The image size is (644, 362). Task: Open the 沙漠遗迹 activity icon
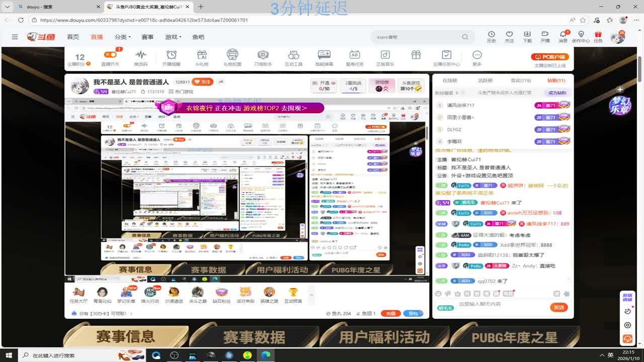tap(174, 295)
